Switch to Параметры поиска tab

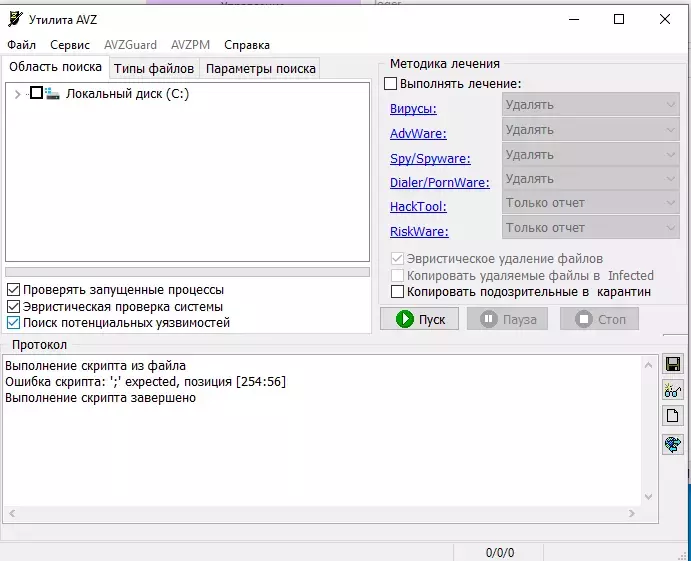click(260, 69)
